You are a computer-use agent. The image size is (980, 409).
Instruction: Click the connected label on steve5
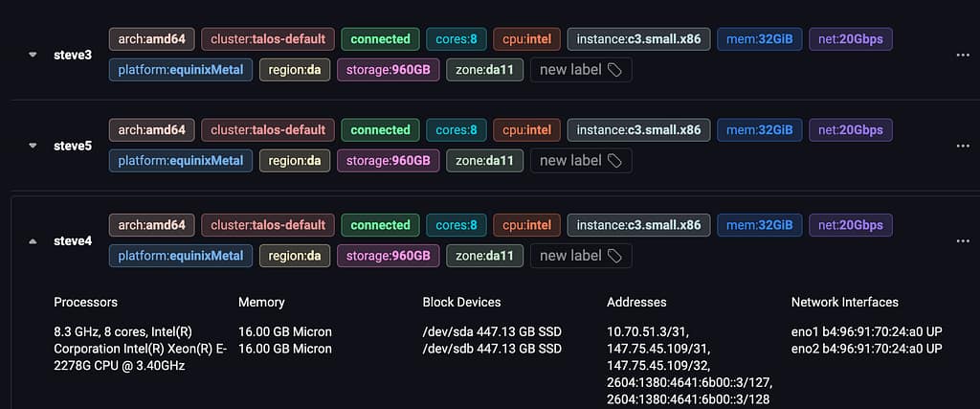[380, 130]
